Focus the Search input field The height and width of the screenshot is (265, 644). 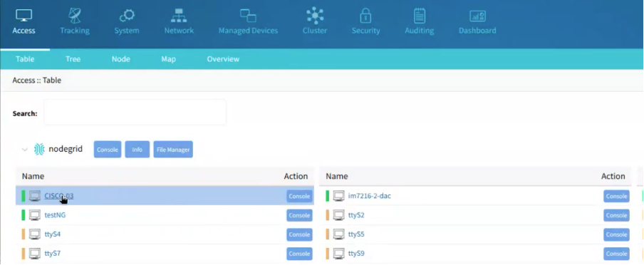pyautogui.click(x=135, y=112)
